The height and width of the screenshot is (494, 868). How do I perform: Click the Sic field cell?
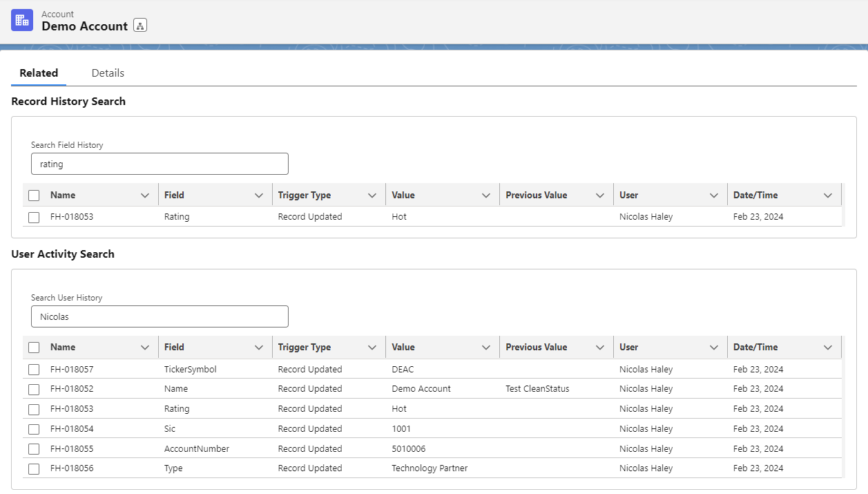170,429
